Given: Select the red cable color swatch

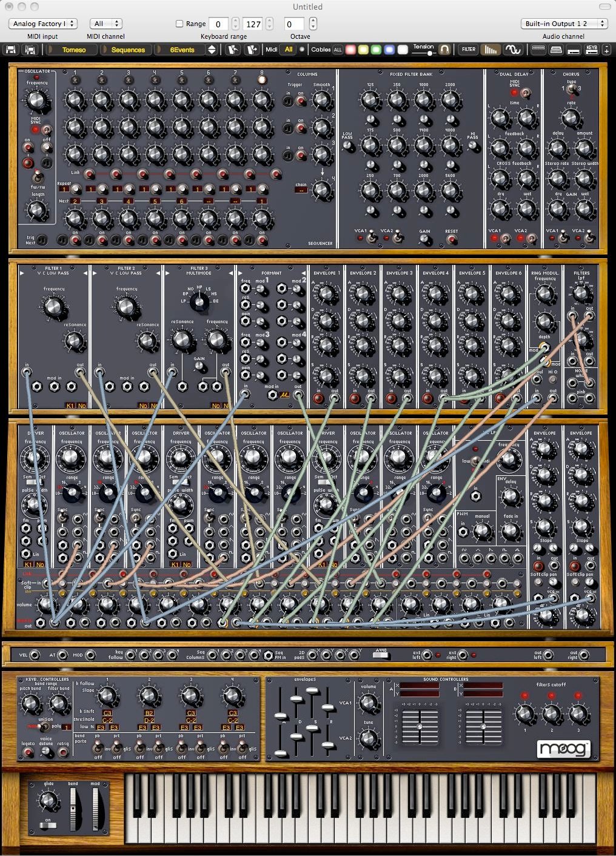Looking at the screenshot, I should coord(350,50).
